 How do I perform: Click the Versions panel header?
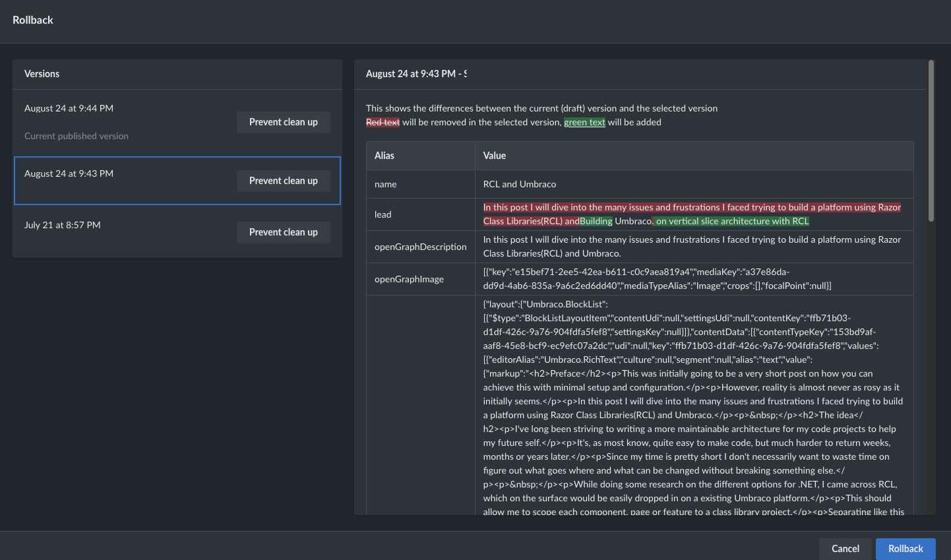[x=42, y=74]
